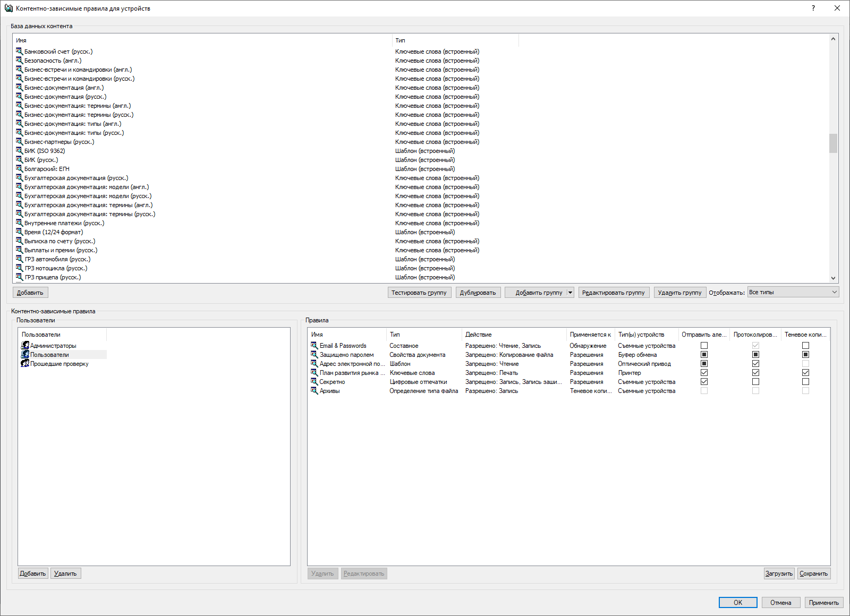Image resolution: width=850 pixels, height=616 pixels.
Task: Click the Архивы rule icon
Action: 314,391
